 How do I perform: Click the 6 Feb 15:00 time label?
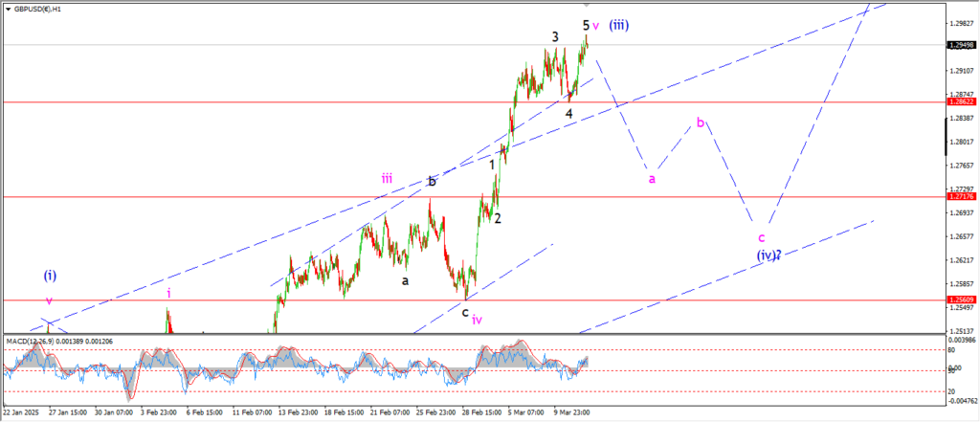205,413
